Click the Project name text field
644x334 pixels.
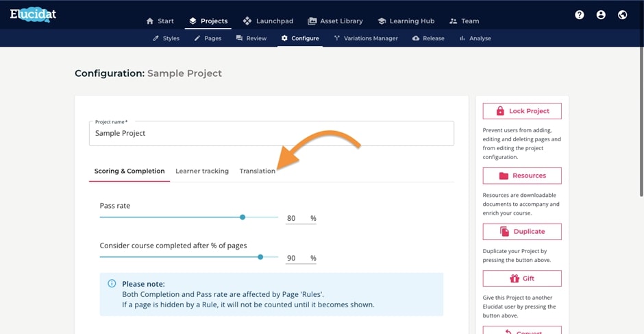pos(271,134)
